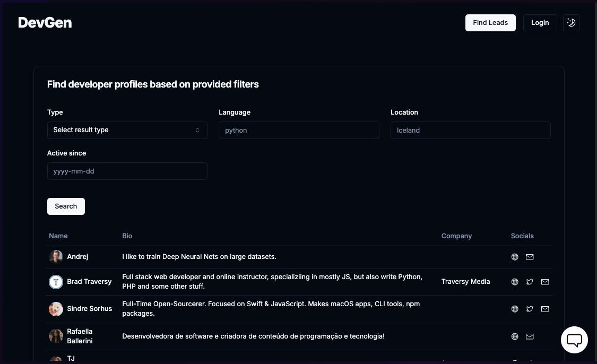
Task: Click Sindre Sorhus's profile avatar
Action: (56, 309)
